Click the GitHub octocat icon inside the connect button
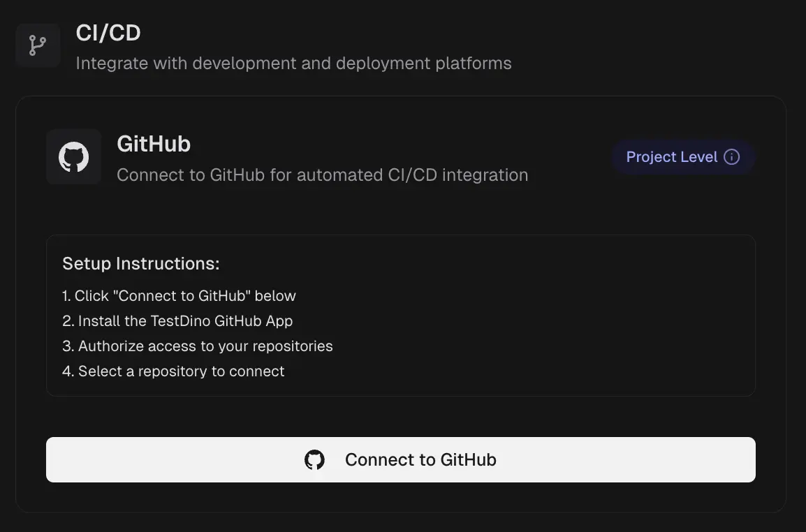 (x=314, y=460)
